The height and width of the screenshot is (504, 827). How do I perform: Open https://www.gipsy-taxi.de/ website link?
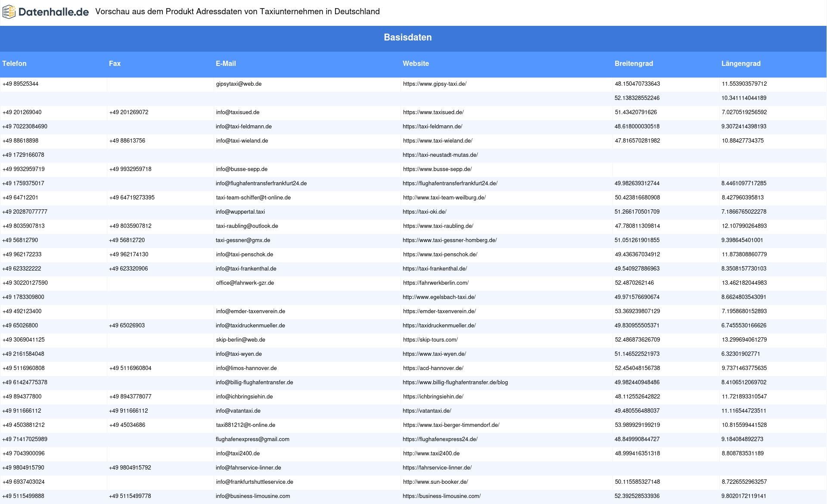click(x=435, y=84)
